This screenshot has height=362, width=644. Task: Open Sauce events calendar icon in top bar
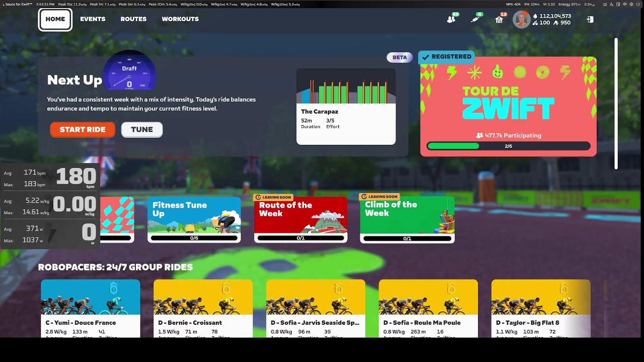point(618,4)
